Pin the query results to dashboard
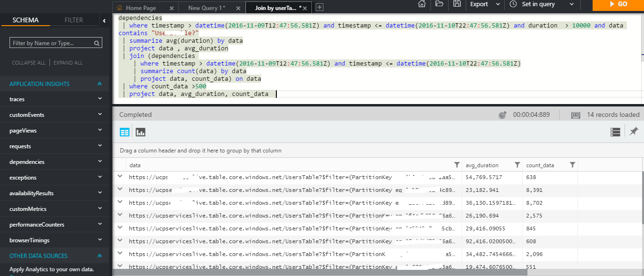The width and height of the screenshot is (644, 276). click(634, 132)
